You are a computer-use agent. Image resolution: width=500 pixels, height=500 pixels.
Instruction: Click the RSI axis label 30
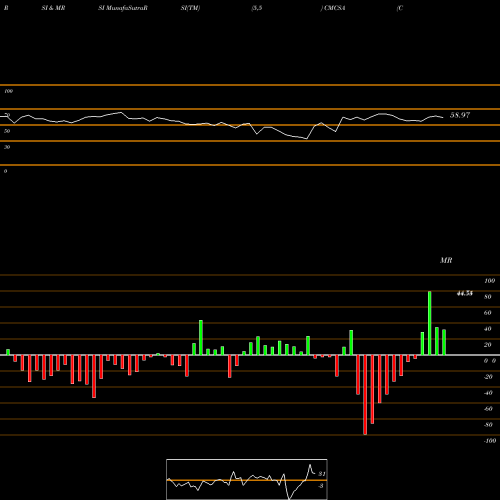[x=7, y=147]
